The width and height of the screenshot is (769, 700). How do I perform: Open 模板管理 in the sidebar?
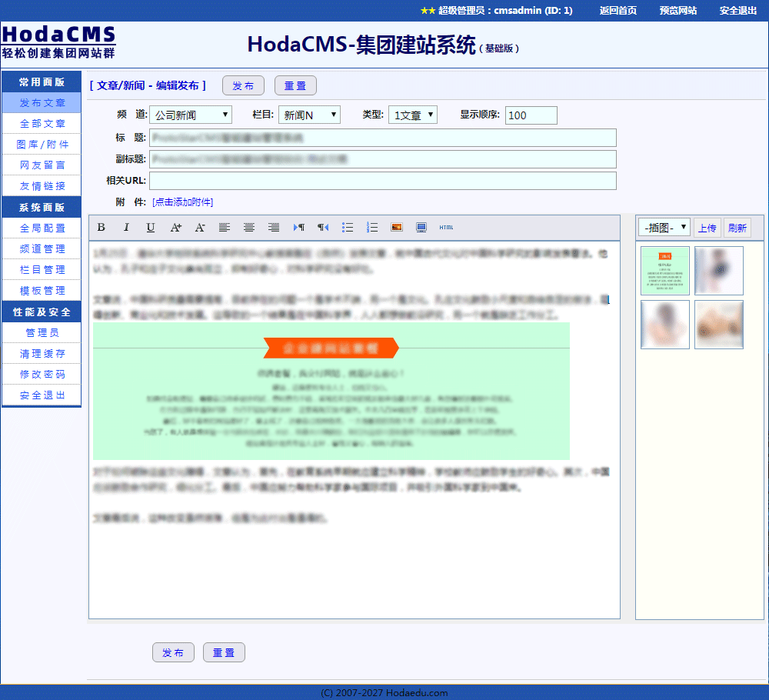tap(42, 291)
